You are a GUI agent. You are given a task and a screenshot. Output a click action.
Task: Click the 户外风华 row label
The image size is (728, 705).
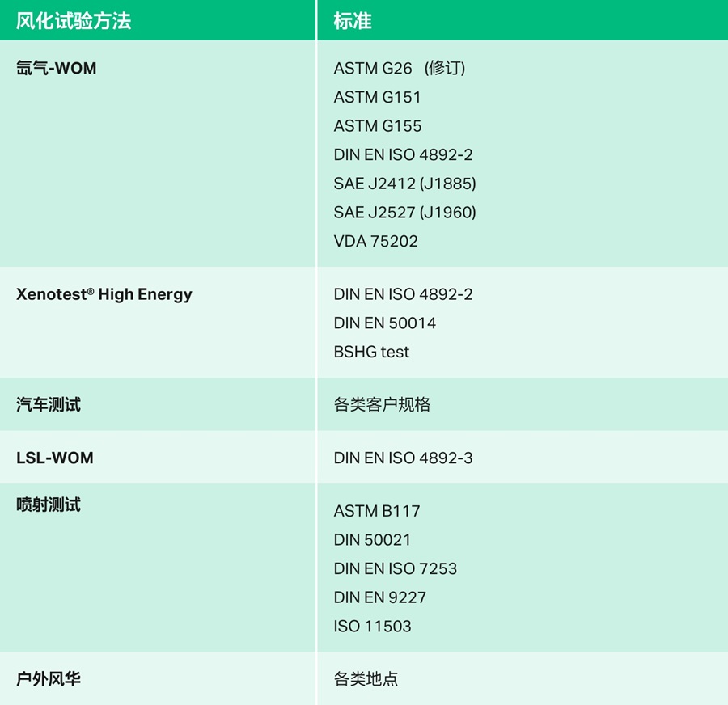(49, 678)
